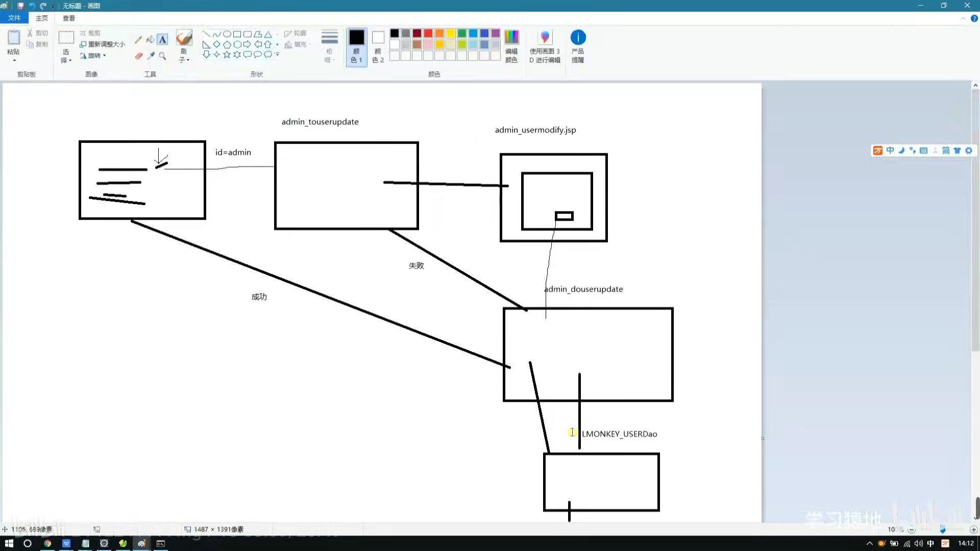The width and height of the screenshot is (980, 551).
Task: Click the Cut (剪切) button
Action: click(x=38, y=33)
